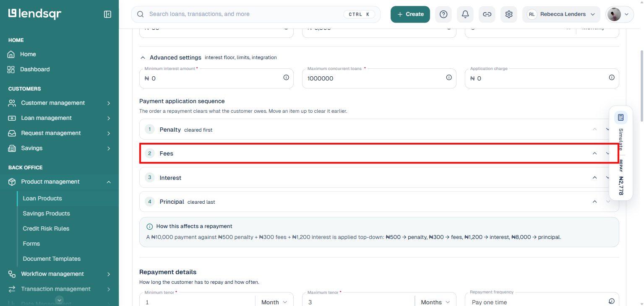The height and width of the screenshot is (306, 644).
Task: Expand the Loan management menu
Action: (x=59, y=118)
